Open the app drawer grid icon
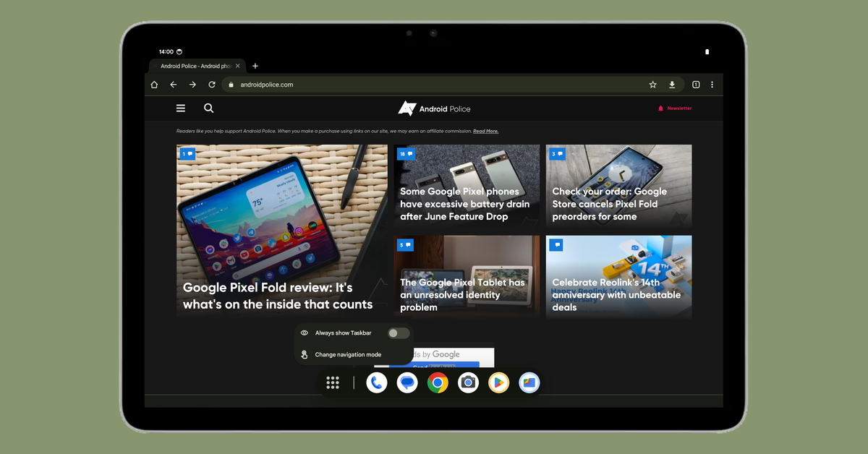Viewport: 868px width, 454px height. coord(333,382)
